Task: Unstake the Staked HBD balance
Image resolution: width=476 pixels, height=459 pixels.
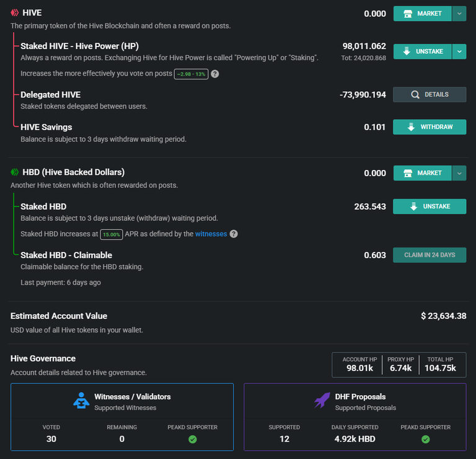Action: coord(430,207)
